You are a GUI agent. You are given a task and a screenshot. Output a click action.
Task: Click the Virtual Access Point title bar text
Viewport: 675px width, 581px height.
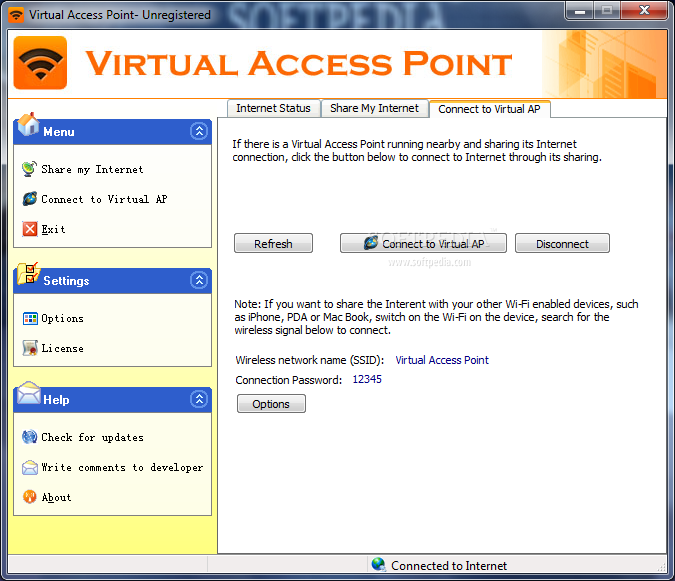[x=120, y=15]
